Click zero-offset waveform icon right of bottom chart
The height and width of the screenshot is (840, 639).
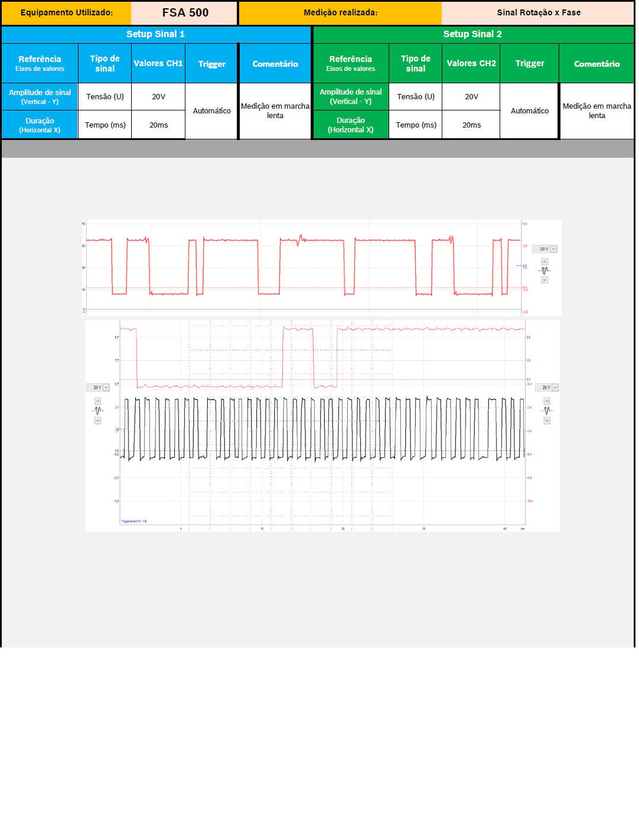(547, 410)
